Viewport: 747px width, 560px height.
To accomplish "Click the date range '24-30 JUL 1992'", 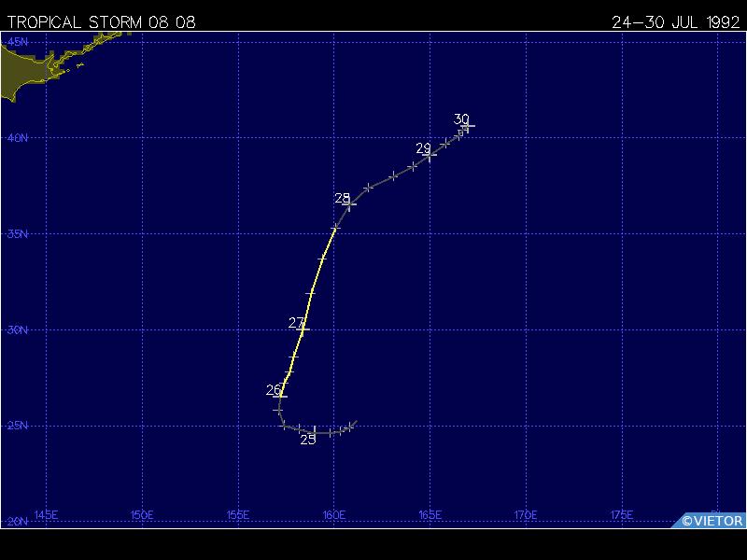I will click(x=675, y=21).
